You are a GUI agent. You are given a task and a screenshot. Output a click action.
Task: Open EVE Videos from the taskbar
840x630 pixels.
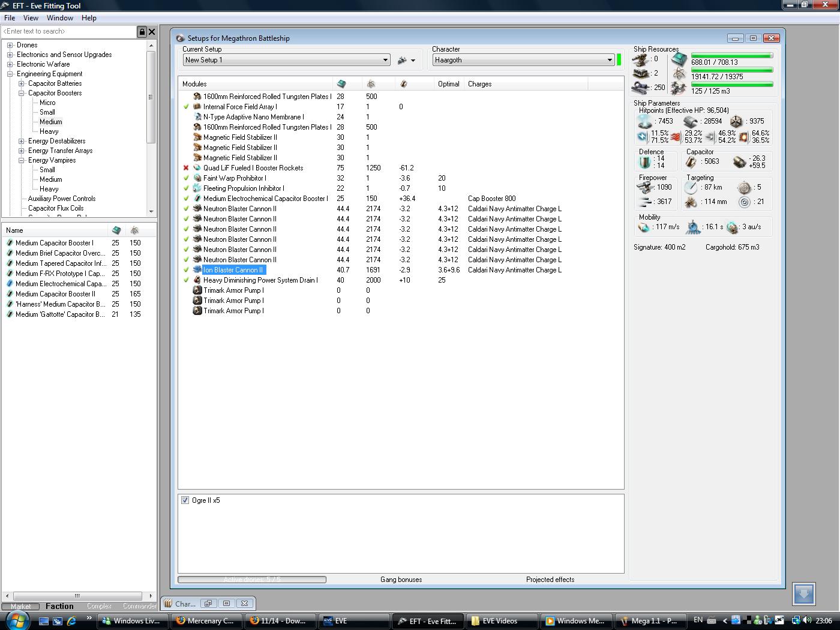click(x=503, y=621)
